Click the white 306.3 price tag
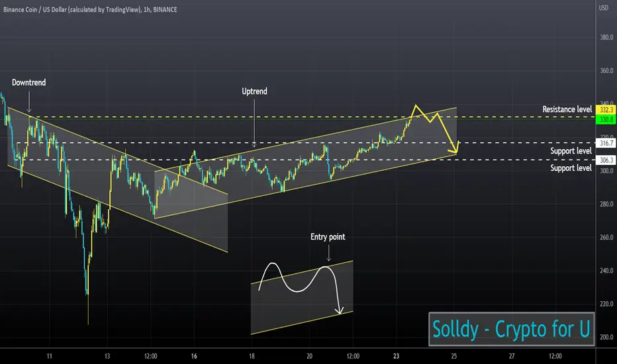Viewport: 617px width, 364px height. 606,159
